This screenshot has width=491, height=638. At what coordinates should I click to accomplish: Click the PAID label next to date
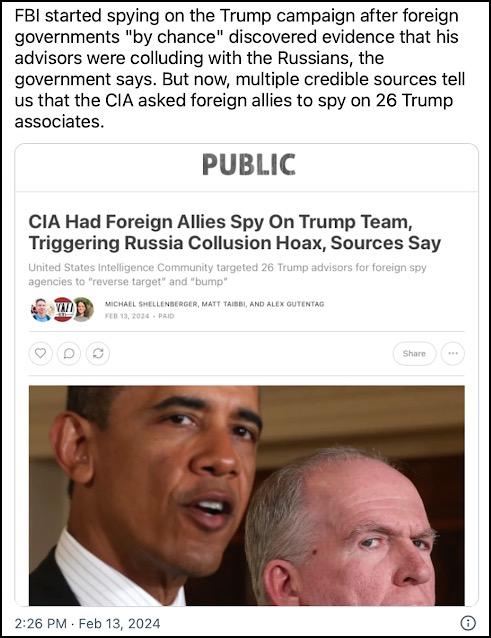pos(166,316)
